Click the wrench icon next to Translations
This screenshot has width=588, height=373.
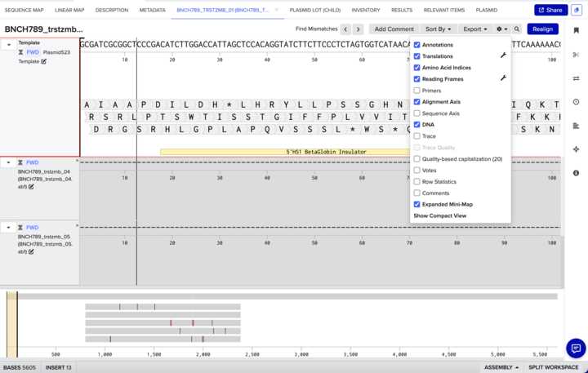(503, 56)
